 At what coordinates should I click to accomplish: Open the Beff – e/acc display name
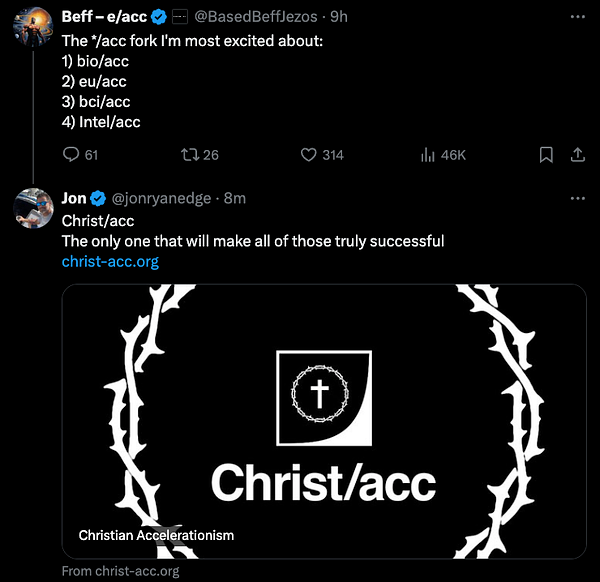pyautogui.click(x=104, y=17)
